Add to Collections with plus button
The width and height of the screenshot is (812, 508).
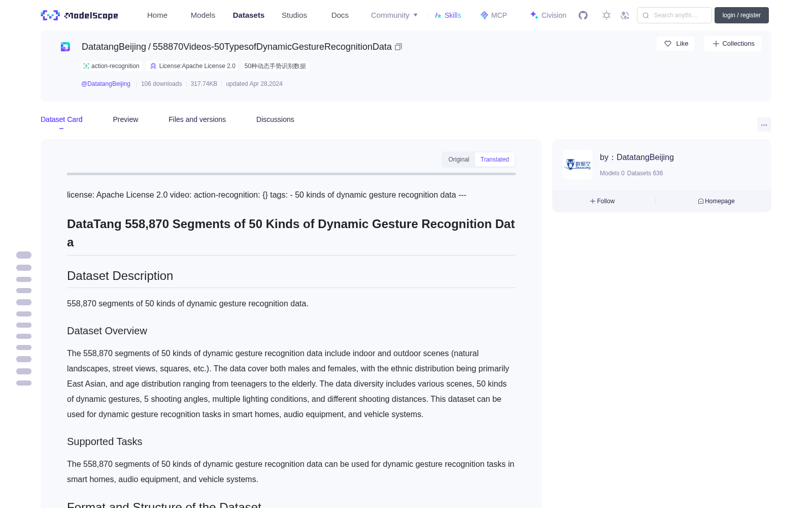click(x=733, y=44)
